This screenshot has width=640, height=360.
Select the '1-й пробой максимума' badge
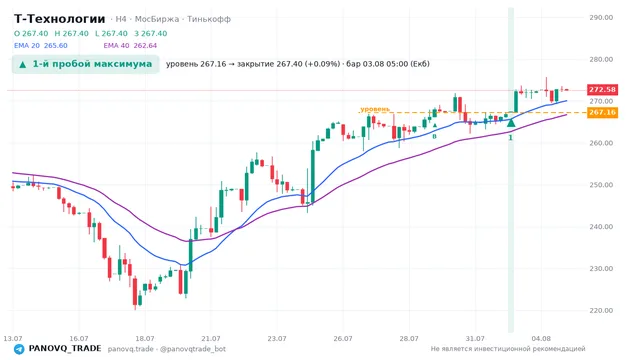coord(85,64)
